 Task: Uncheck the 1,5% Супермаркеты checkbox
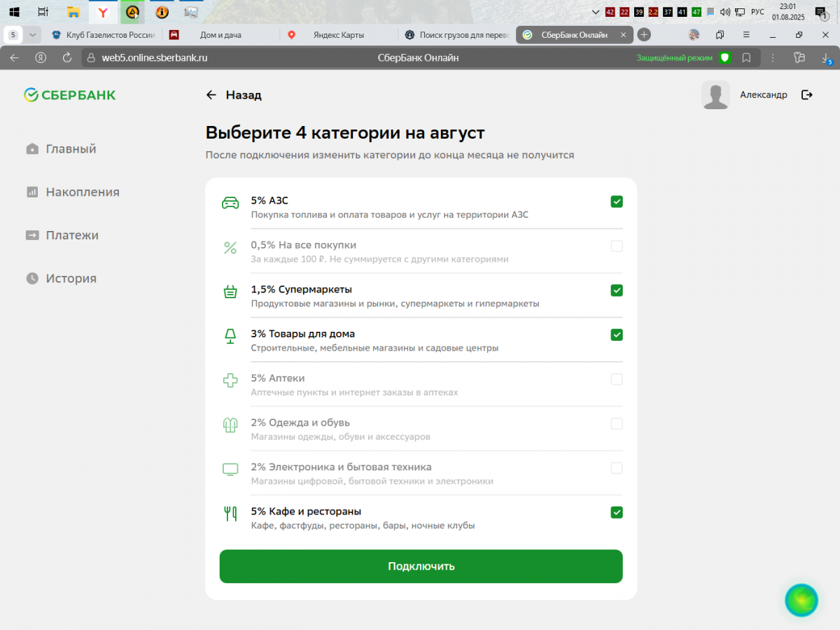617,290
